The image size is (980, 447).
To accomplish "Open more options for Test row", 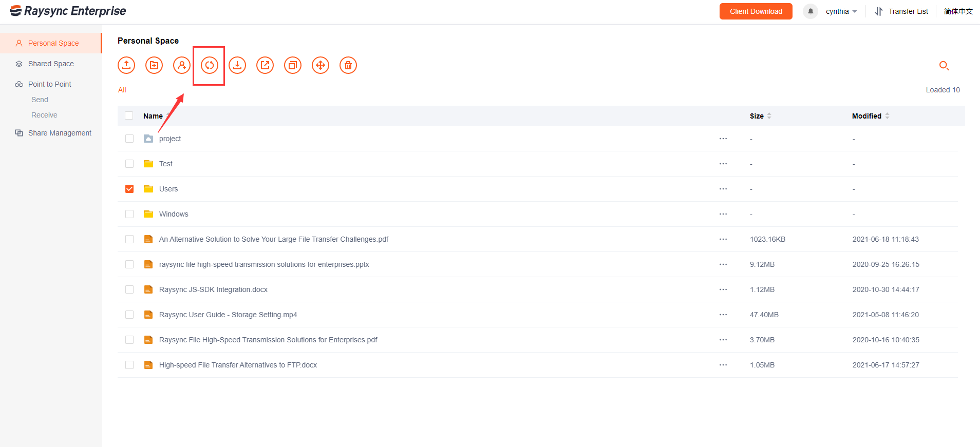I will tap(723, 164).
